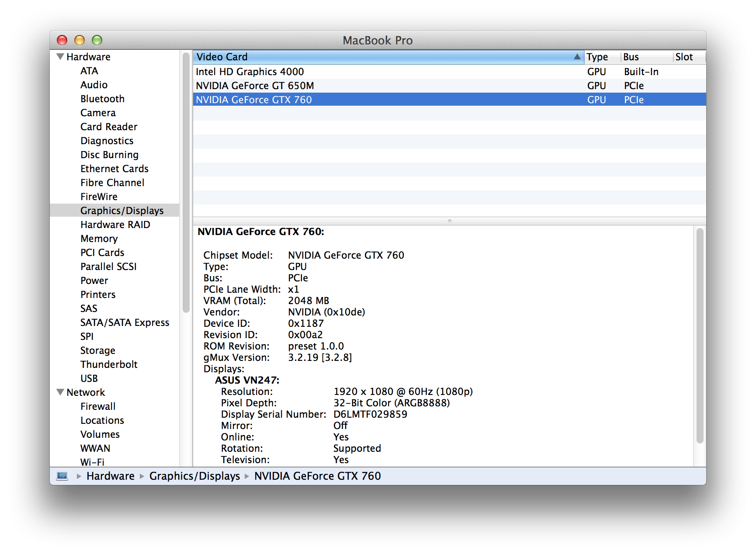Viewport: 756px width, 554px height.
Task: Open Disc Burning section
Action: point(109,155)
